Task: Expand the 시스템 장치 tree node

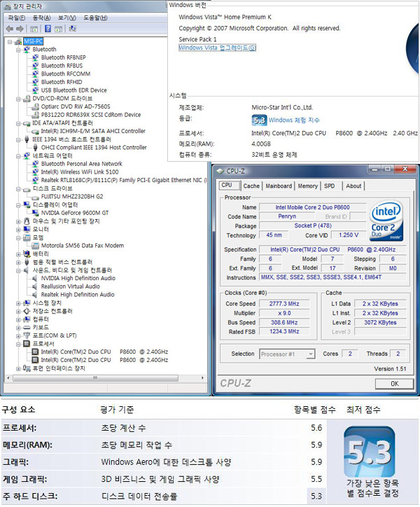Action: pos(18,303)
